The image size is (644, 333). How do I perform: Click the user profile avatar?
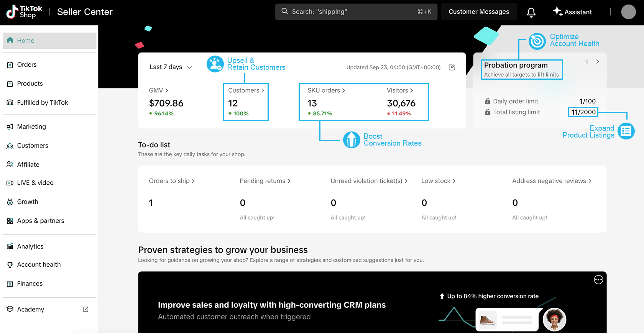(628, 12)
